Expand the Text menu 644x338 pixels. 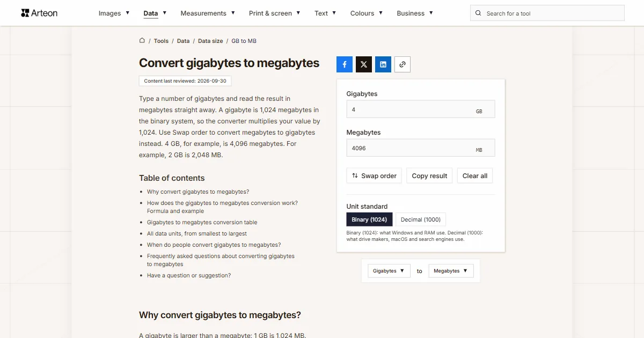pyautogui.click(x=325, y=13)
